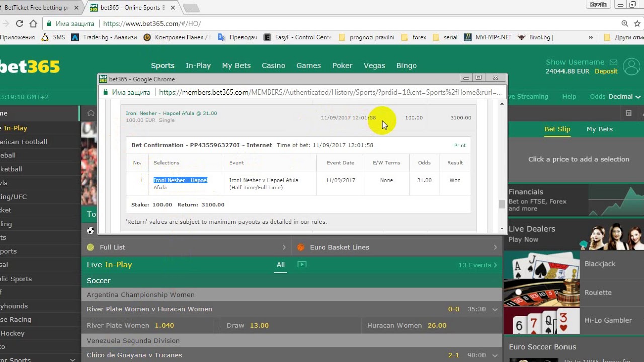Open the Financials promo banner
Viewport: 644px width, 362px height.
tap(574, 200)
